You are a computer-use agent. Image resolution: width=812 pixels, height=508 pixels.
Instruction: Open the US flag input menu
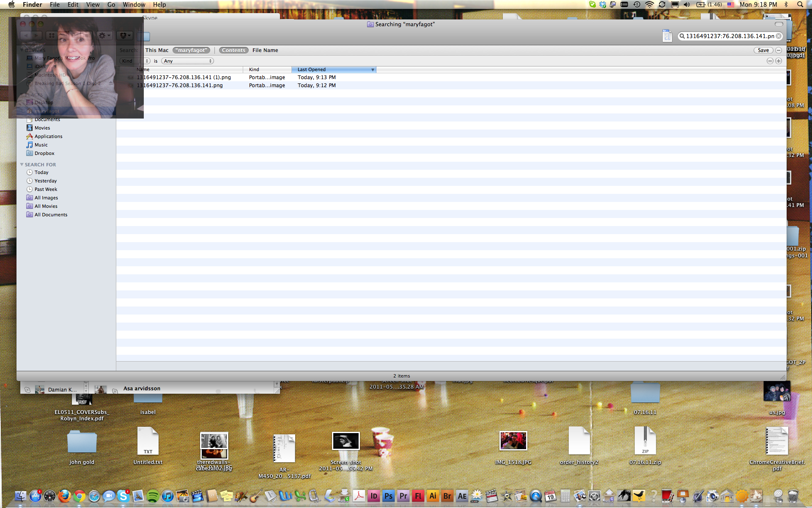[731, 5]
